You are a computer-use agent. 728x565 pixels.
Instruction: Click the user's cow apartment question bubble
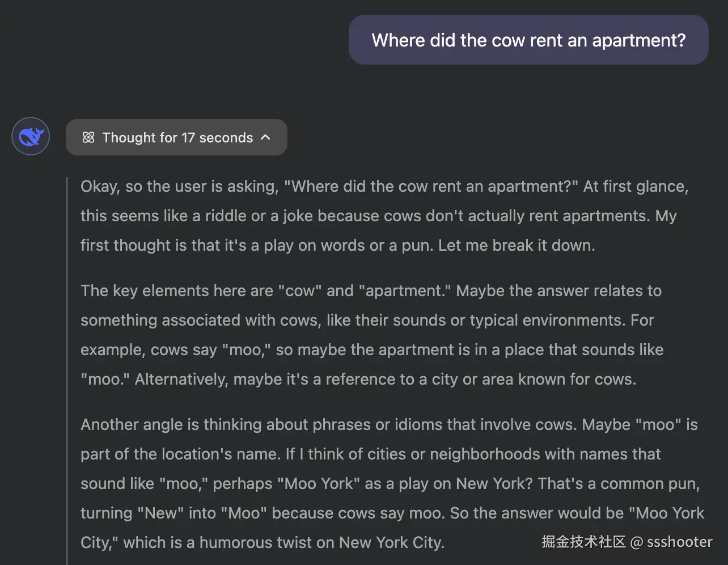click(528, 40)
